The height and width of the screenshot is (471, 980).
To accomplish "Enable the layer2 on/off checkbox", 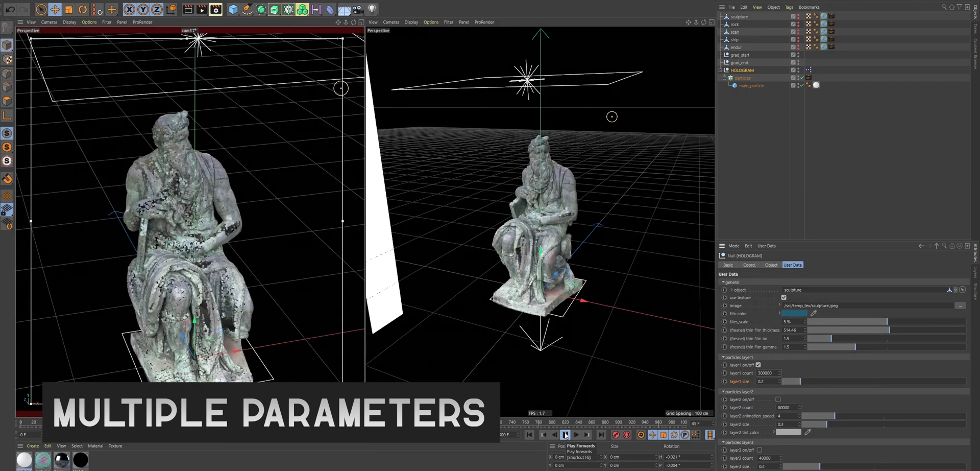I will 778,399.
